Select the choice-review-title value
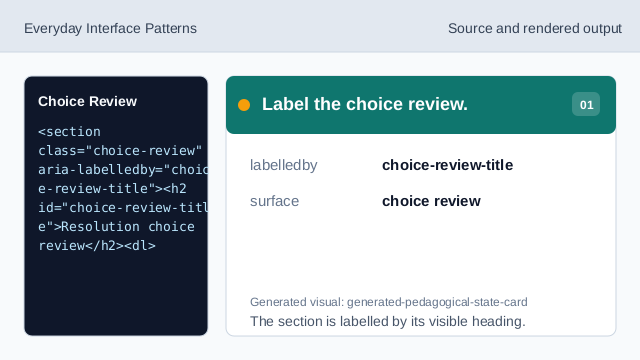This screenshot has height=360, width=640. pos(447,165)
